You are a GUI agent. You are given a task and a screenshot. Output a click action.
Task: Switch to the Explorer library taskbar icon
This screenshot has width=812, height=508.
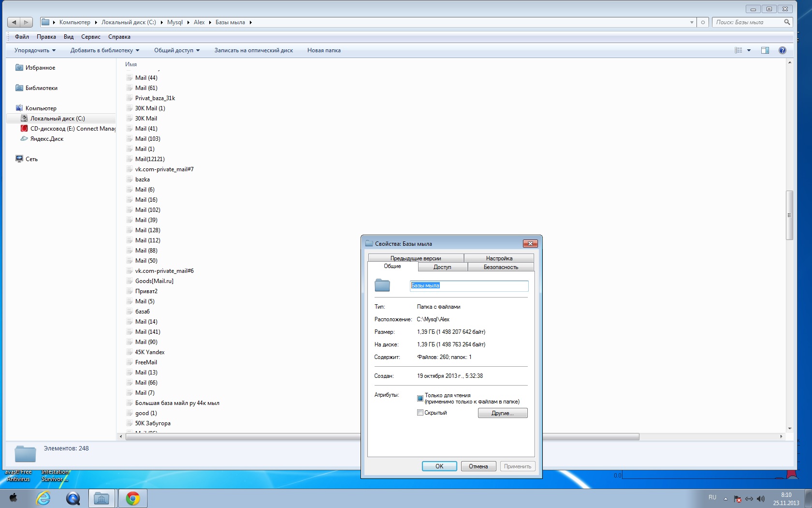(x=101, y=498)
